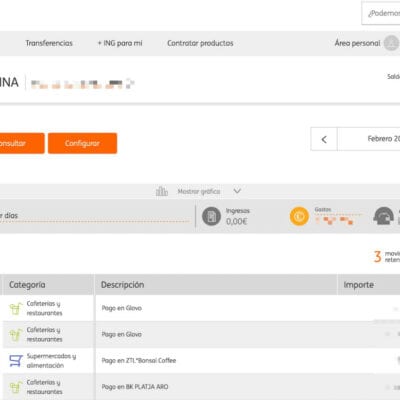This screenshot has width=400, height=400.
Task: Open the first Pago en Glovo description
Action: pos(122,308)
